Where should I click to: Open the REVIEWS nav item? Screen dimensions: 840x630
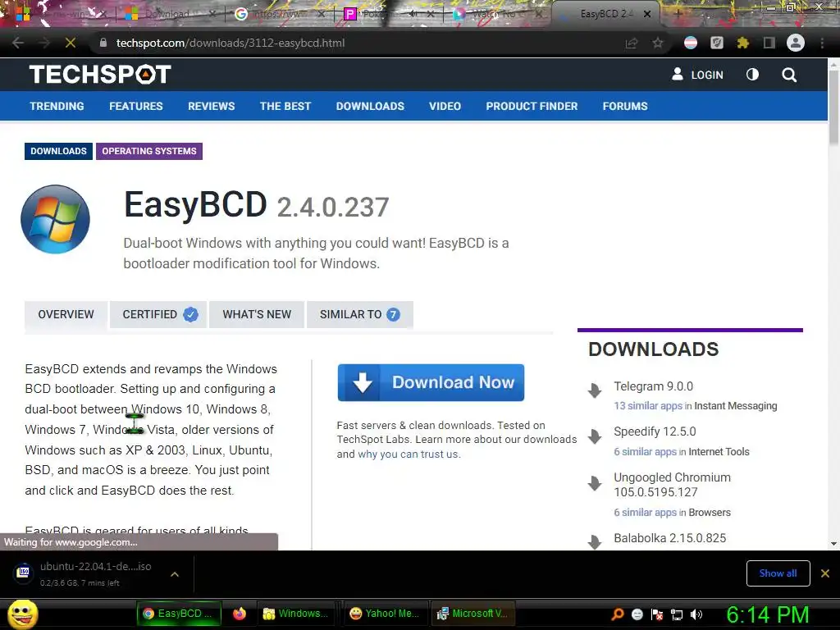point(211,106)
